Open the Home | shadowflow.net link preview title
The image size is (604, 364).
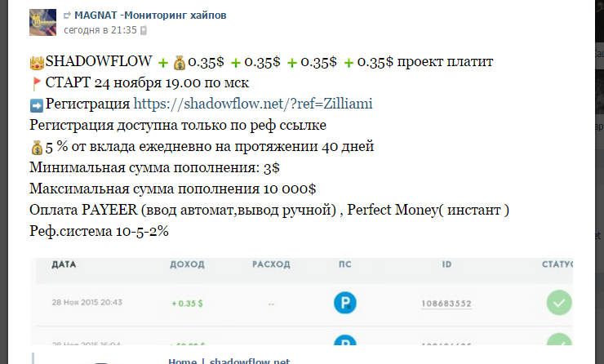[x=229, y=361]
